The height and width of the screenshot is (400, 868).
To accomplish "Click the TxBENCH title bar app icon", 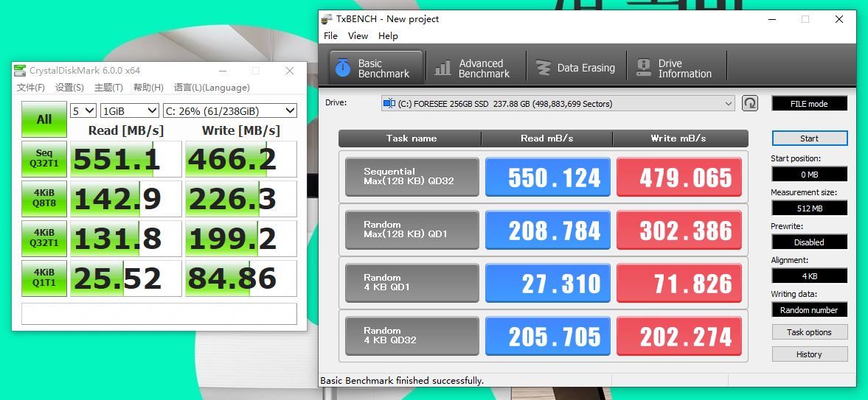I will (x=327, y=19).
